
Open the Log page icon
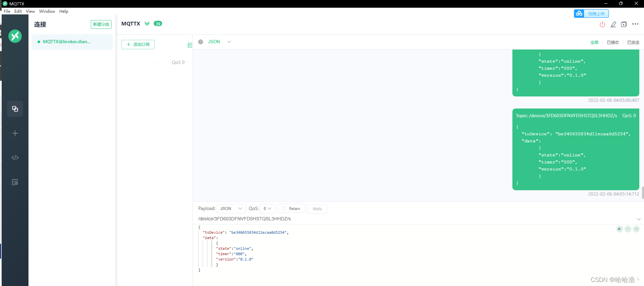[x=15, y=182]
